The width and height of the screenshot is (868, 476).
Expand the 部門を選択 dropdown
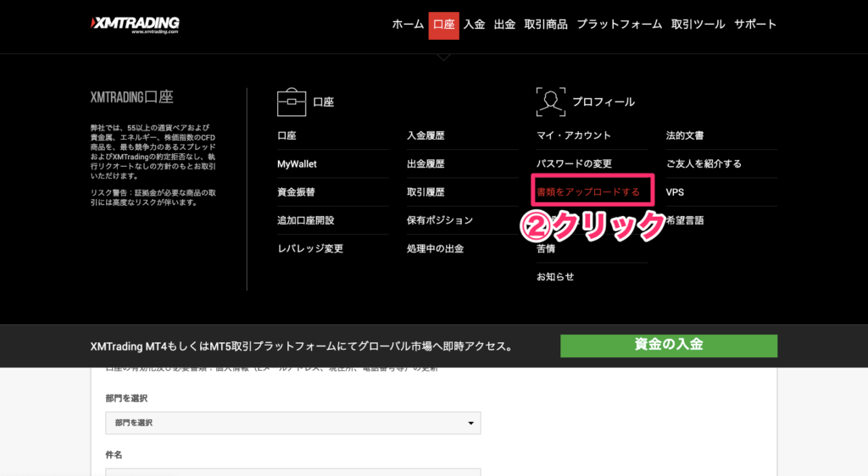pyautogui.click(x=292, y=423)
